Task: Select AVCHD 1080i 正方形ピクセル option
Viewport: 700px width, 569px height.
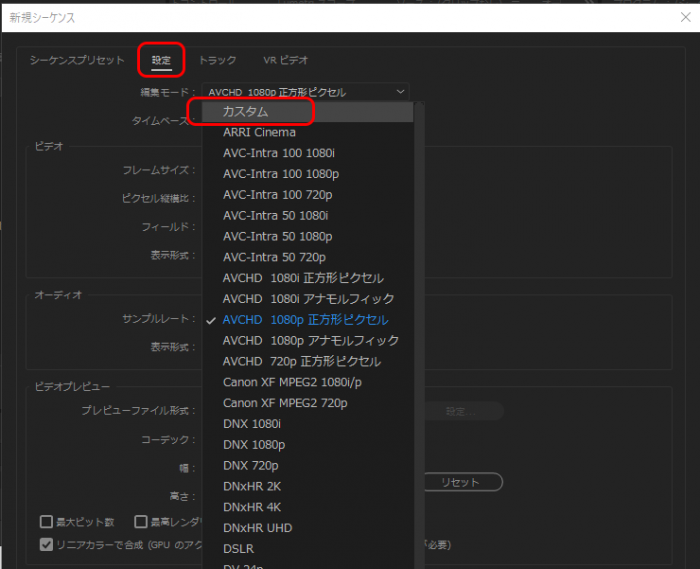Action: (x=307, y=278)
